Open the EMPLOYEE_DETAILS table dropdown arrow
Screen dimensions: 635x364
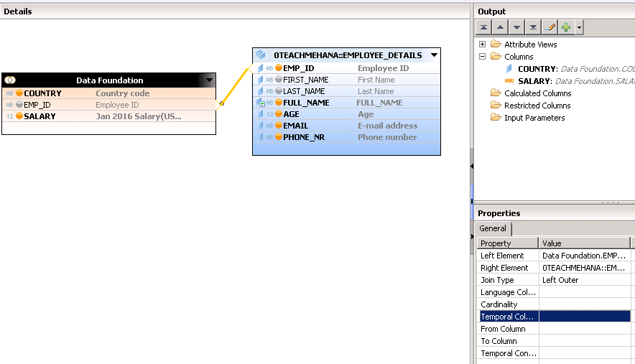[434, 55]
